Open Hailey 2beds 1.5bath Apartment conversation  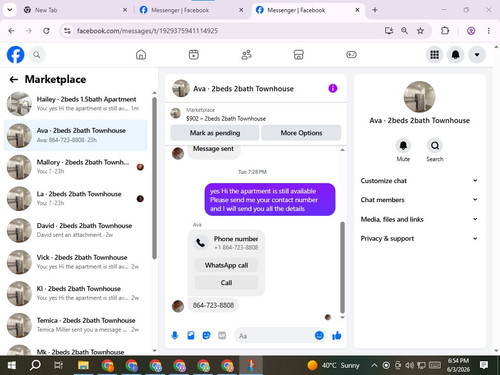(x=76, y=104)
